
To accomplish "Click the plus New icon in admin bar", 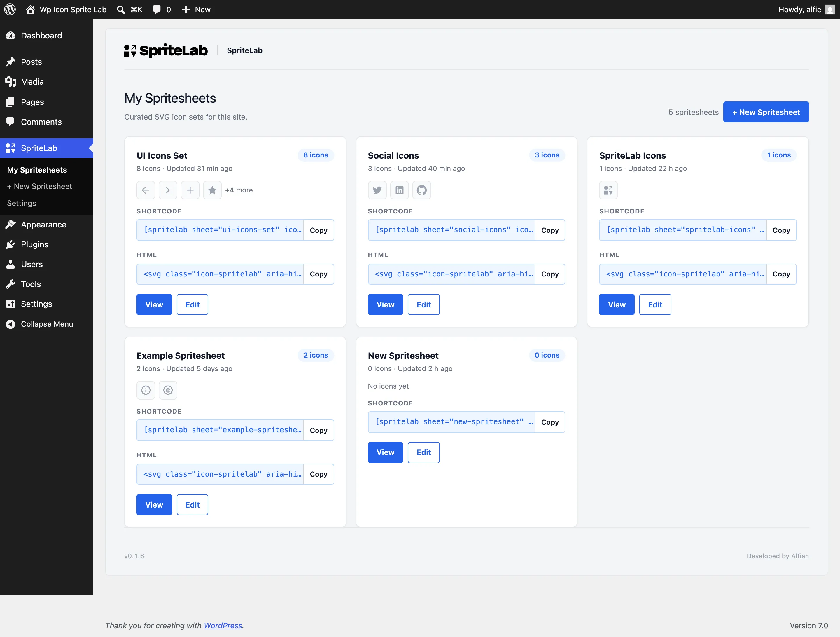I will pyautogui.click(x=186, y=10).
